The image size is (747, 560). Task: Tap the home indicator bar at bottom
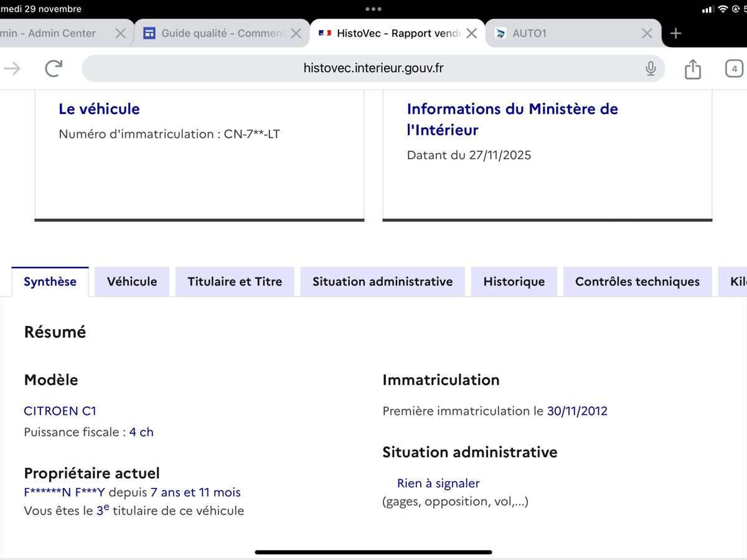[374, 552]
